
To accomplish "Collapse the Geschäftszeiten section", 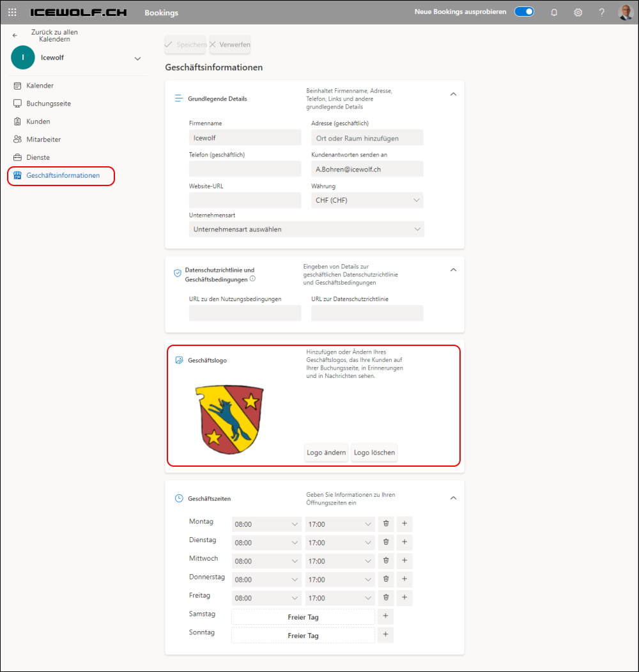I will click(453, 498).
